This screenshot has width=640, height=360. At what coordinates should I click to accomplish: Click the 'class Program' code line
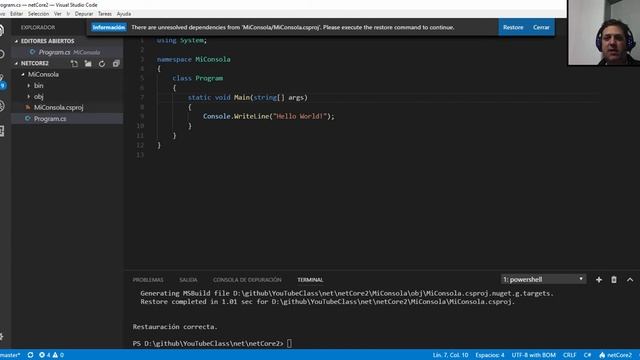point(198,78)
